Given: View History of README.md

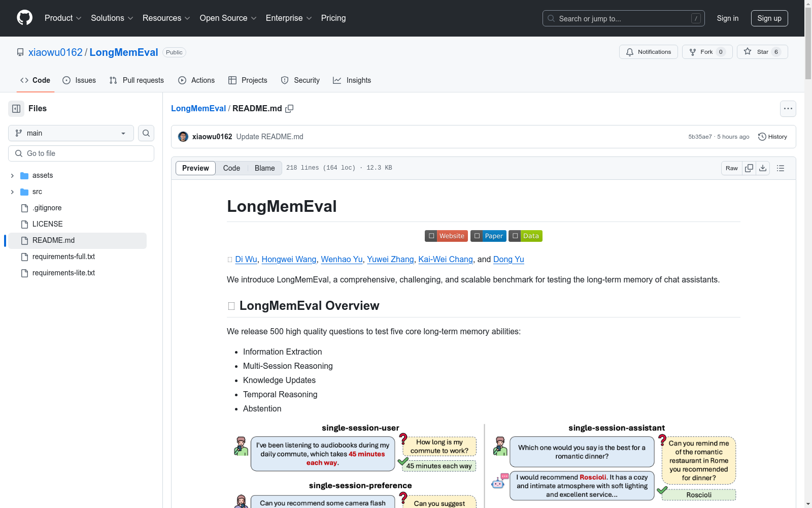Looking at the screenshot, I should coord(772,136).
